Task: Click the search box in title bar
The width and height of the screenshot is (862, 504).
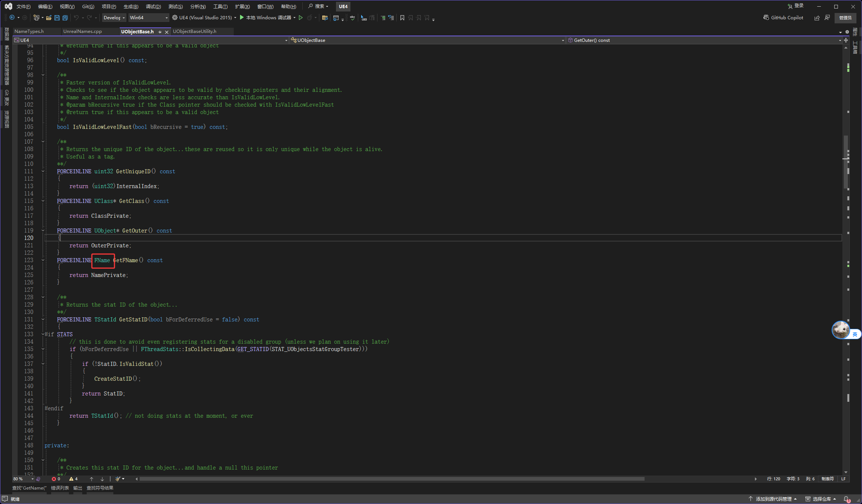Action: click(x=318, y=6)
